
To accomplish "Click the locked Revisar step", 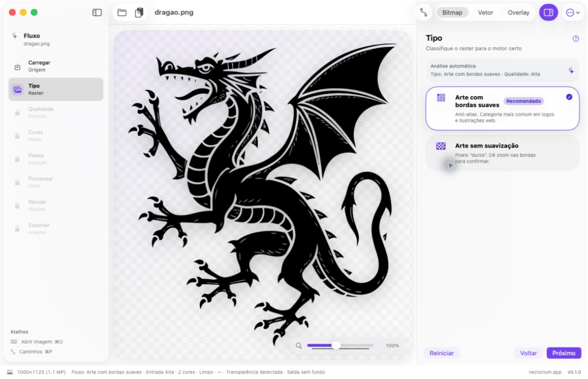I will click(56, 205).
